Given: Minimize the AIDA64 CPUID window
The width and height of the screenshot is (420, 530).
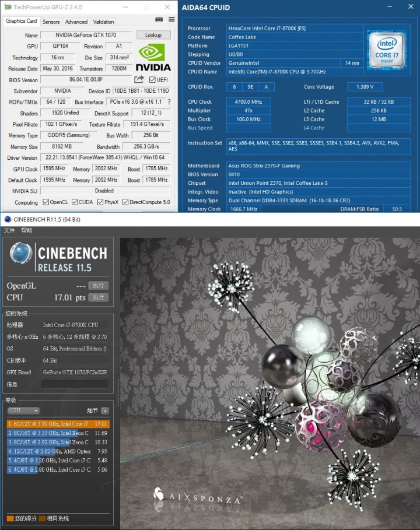Looking at the screenshot, I should [390, 7].
